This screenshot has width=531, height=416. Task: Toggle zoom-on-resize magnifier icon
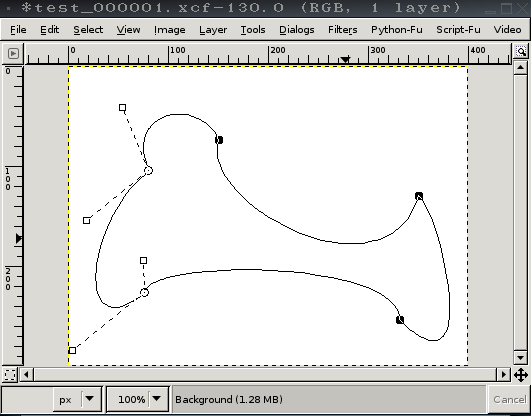(521, 51)
